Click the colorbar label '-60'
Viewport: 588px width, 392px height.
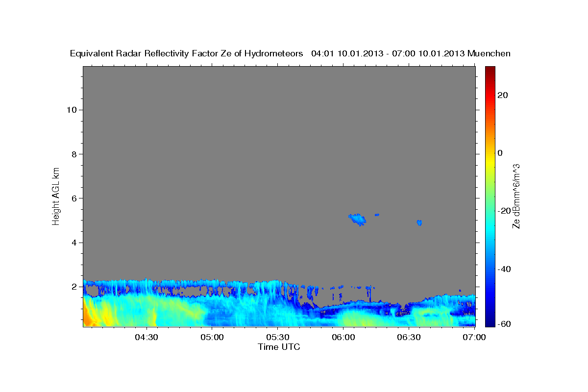504,323
